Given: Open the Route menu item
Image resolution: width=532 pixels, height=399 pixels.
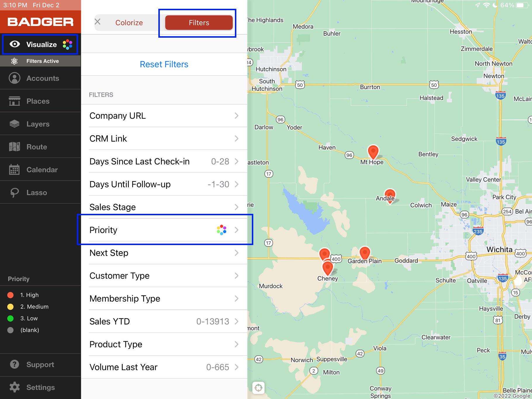Looking at the screenshot, I should click(x=41, y=147).
